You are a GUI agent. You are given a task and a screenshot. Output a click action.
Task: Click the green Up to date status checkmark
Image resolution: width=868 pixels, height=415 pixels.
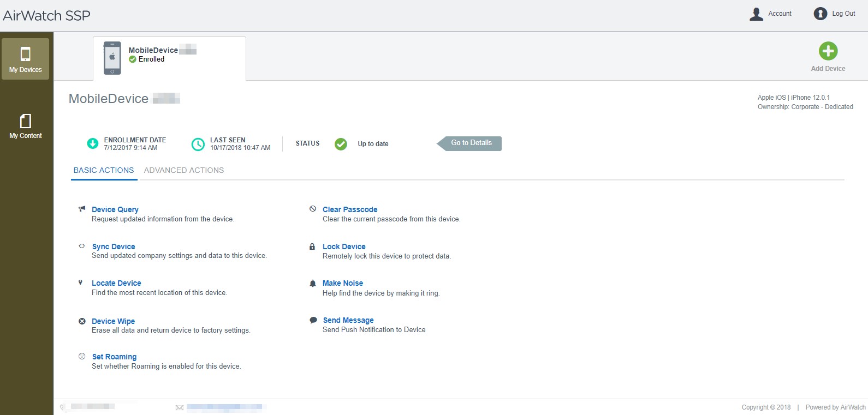tap(341, 144)
